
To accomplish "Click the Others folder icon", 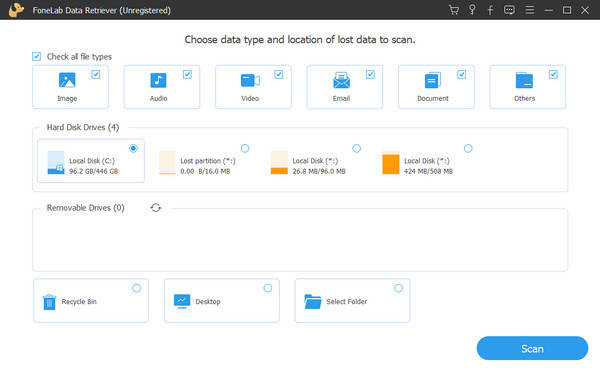I will tap(524, 80).
